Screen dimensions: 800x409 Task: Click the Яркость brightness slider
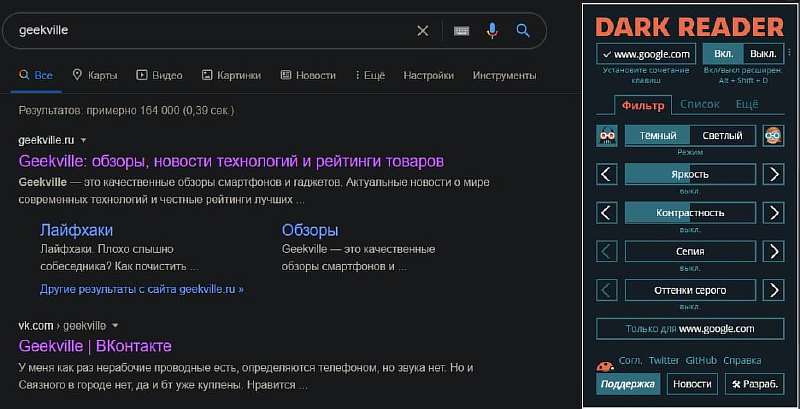[x=690, y=175]
